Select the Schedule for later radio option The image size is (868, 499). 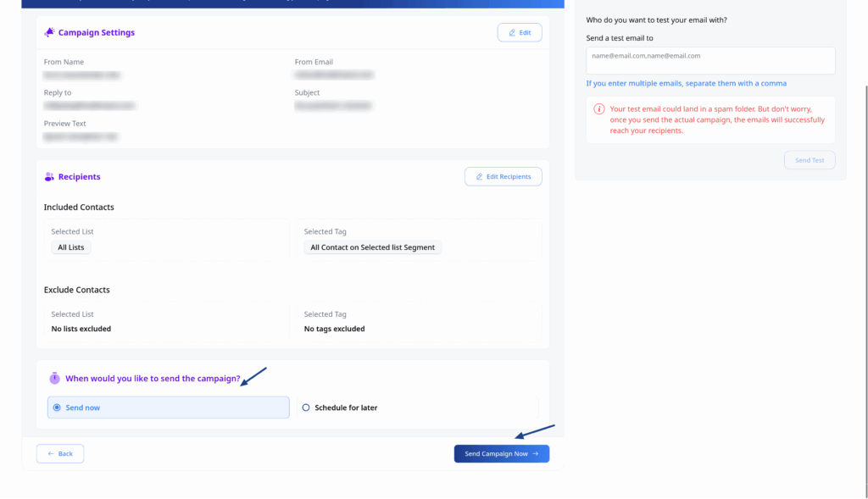(x=306, y=408)
